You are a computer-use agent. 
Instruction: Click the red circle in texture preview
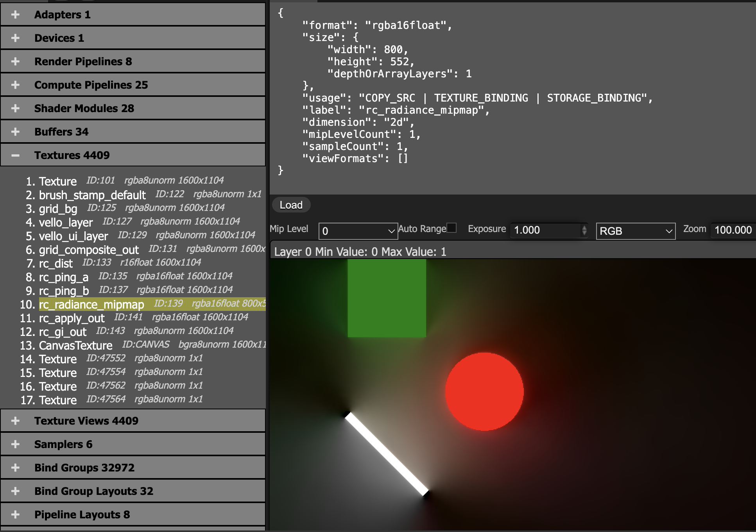(484, 391)
